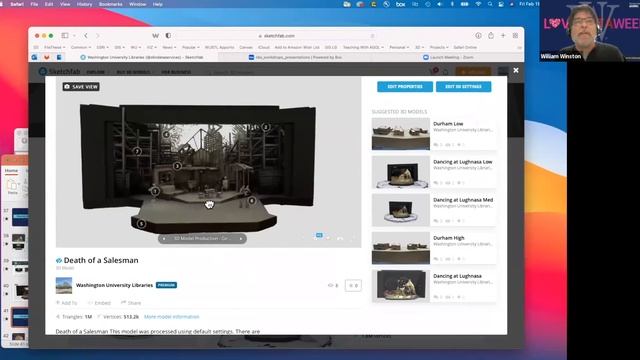Open the Bookmarks menu in menu bar
Image resolution: width=640 pixels, height=360 pixels.
tap(111, 4)
